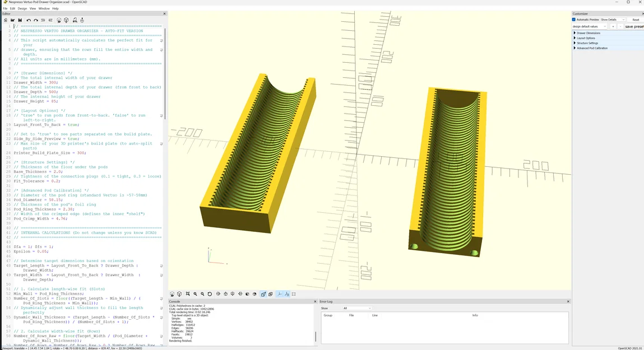Click the Open file folder icon
Image resolution: width=644 pixels, height=350 pixels.
pyautogui.click(x=13, y=20)
